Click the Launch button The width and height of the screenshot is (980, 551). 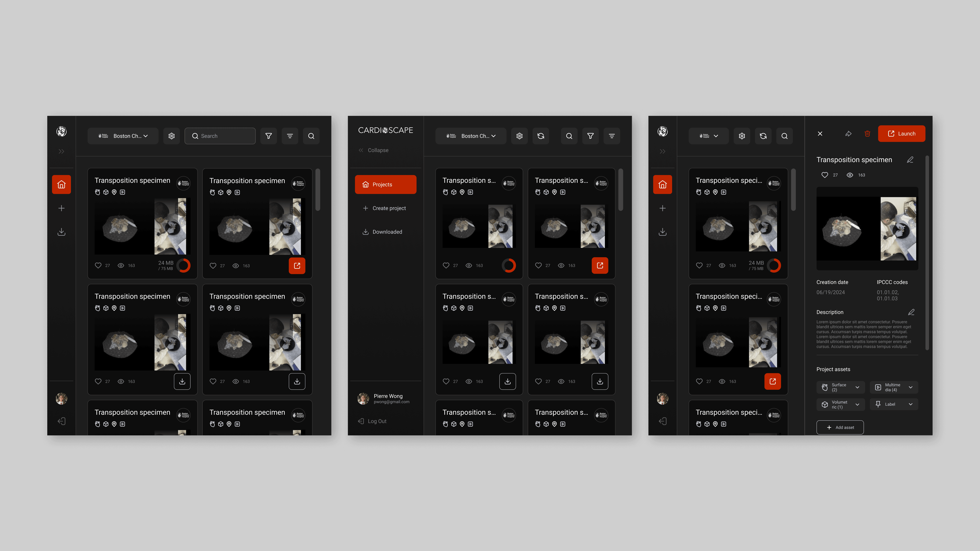pyautogui.click(x=901, y=134)
